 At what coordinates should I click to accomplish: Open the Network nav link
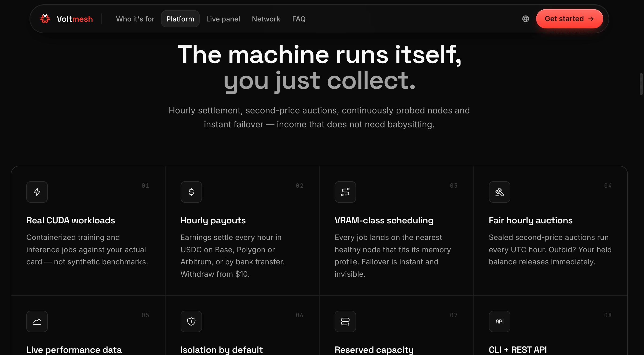point(266,19)
